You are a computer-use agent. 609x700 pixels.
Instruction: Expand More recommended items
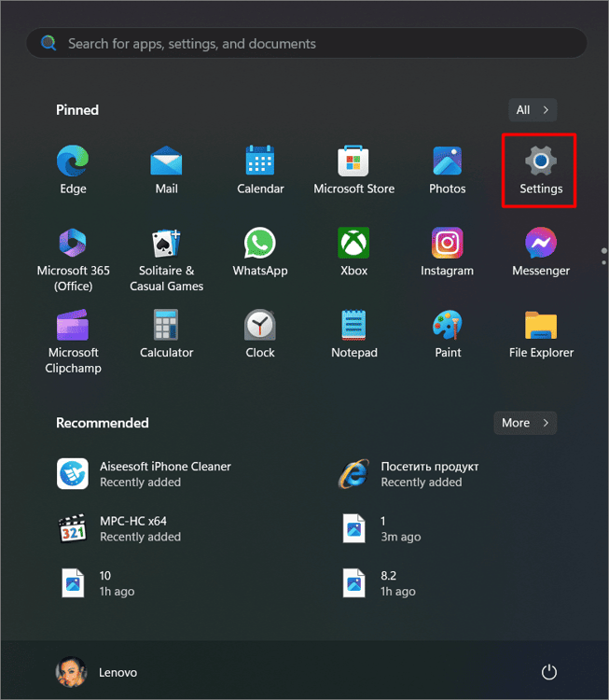tap(525, 423)
